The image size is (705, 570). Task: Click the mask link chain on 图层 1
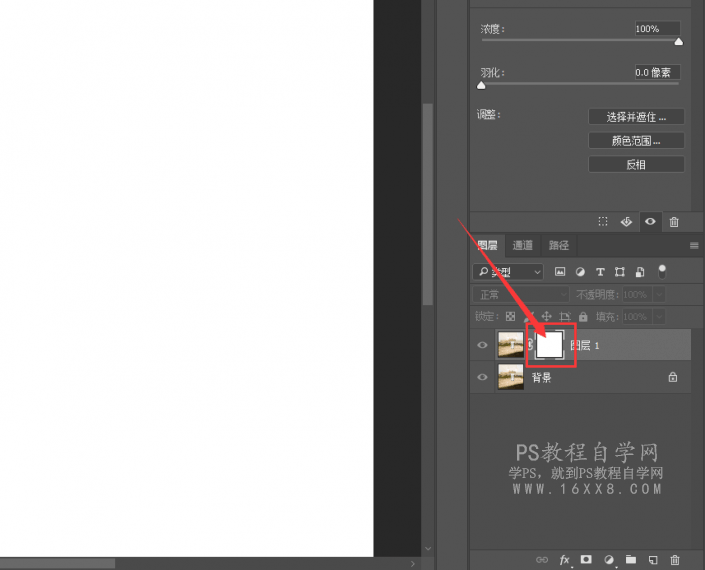pos(530,345)
